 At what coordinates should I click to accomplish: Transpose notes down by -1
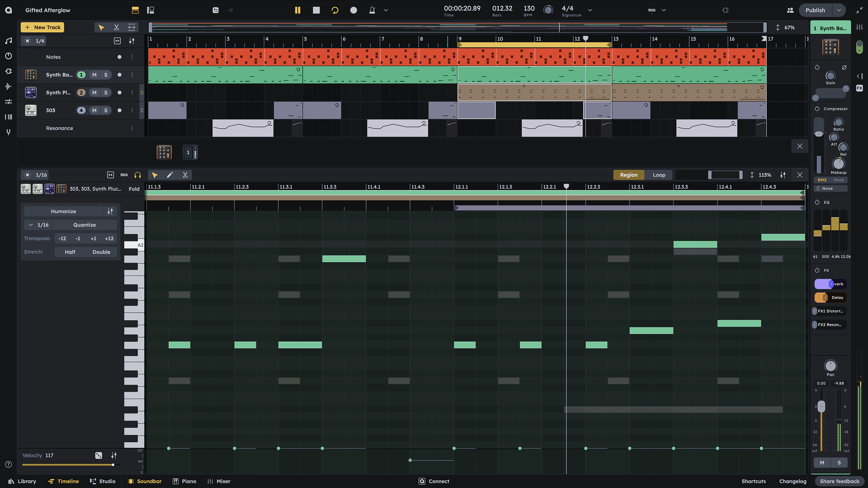point(78,238)
